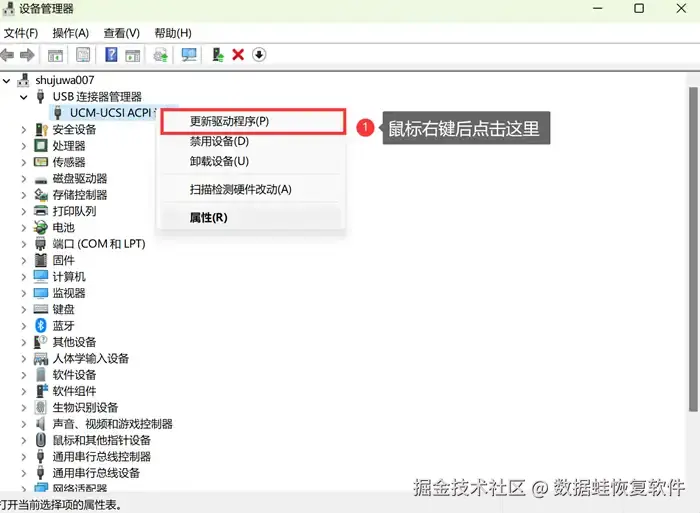
Task: Click the Update driver toolbar icon
Action: (x=161, y=55)
